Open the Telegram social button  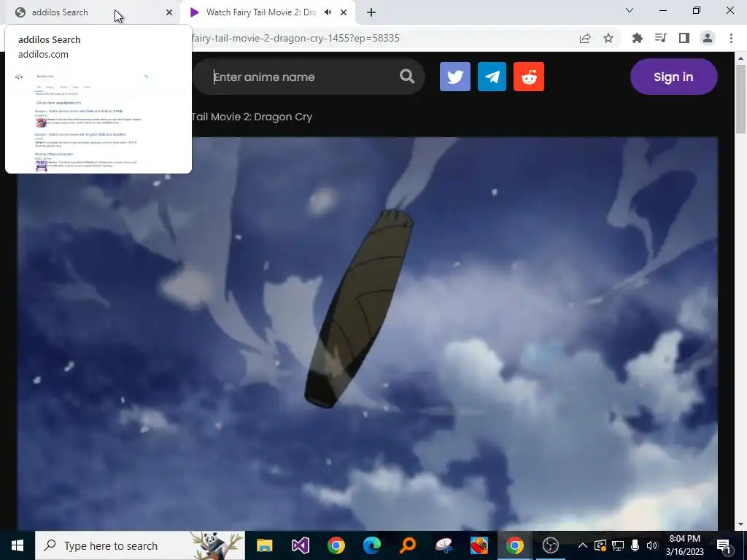click(x=492, y=77)
